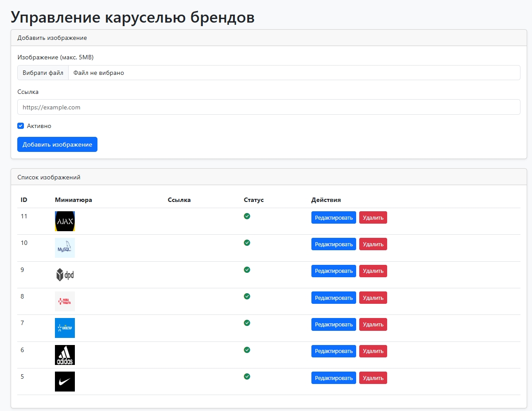Screen dimensions: 532x411
Task: Click Вибрати файл to choose a file
Action: (43, 73)
